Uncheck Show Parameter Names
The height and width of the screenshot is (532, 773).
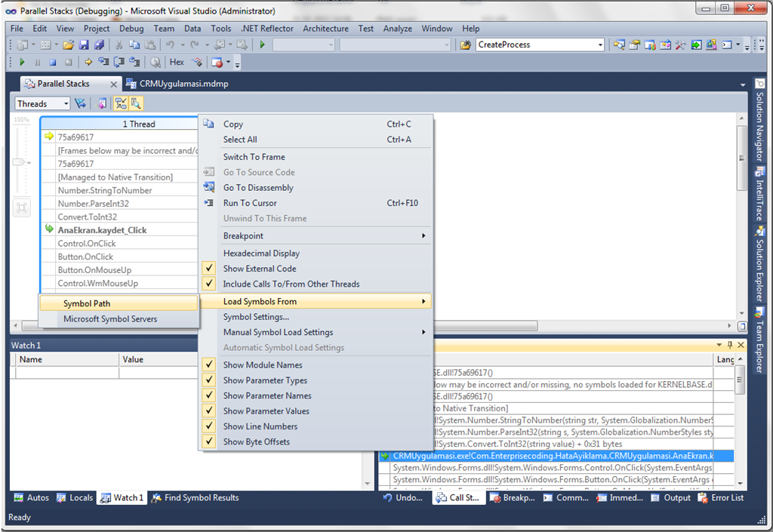pos(210,395)
